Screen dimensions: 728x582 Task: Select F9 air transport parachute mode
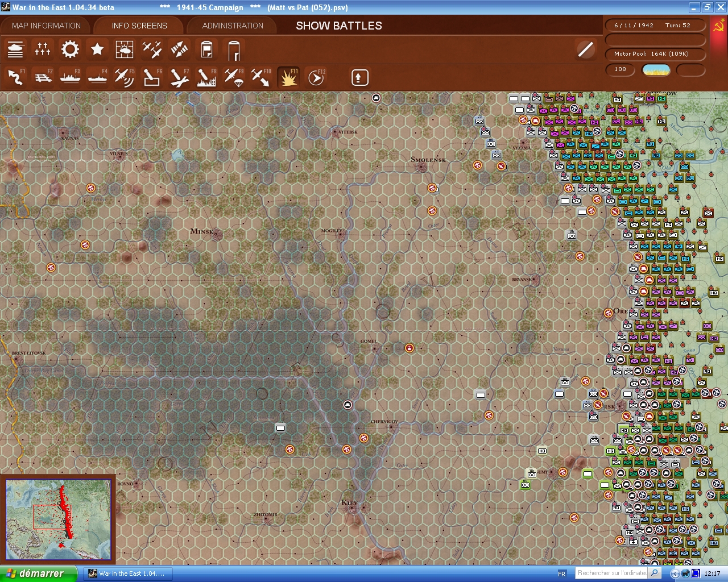234,77
